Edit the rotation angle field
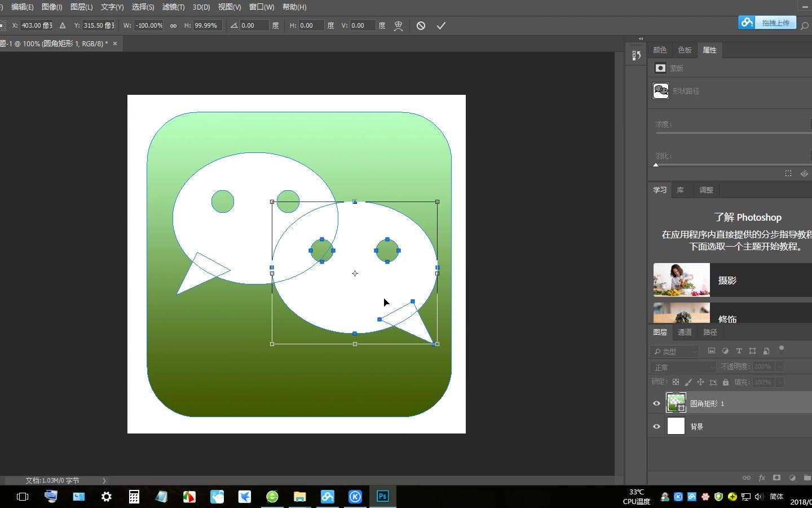Image resolution: width=812 pixels, height=508 pixels. [x=254, y=25]
